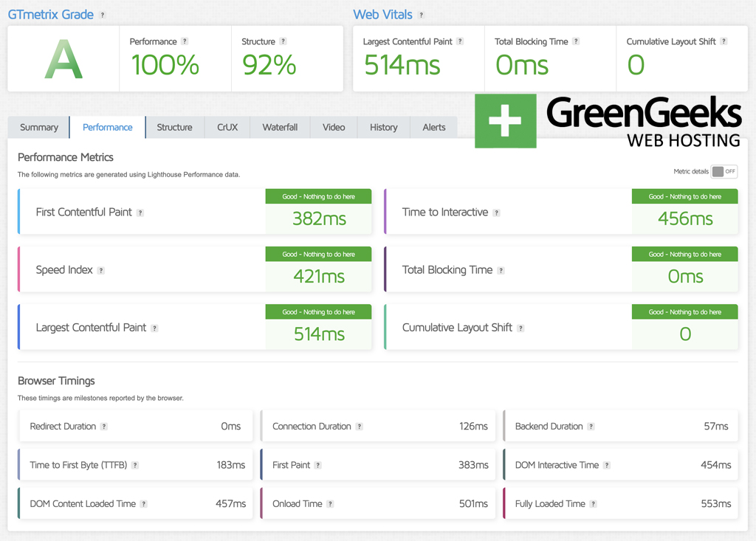Open the Video tab

tap(334, 127)
